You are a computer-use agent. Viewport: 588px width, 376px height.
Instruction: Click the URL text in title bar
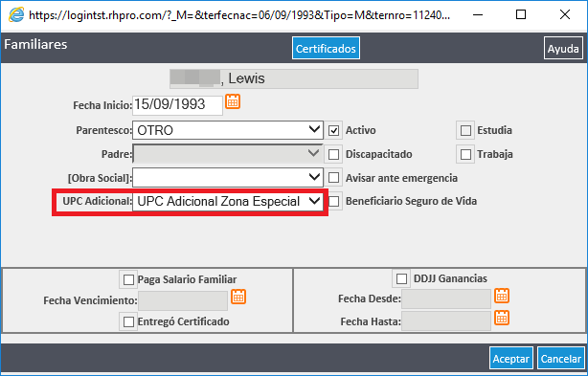[x=239, y=15]
